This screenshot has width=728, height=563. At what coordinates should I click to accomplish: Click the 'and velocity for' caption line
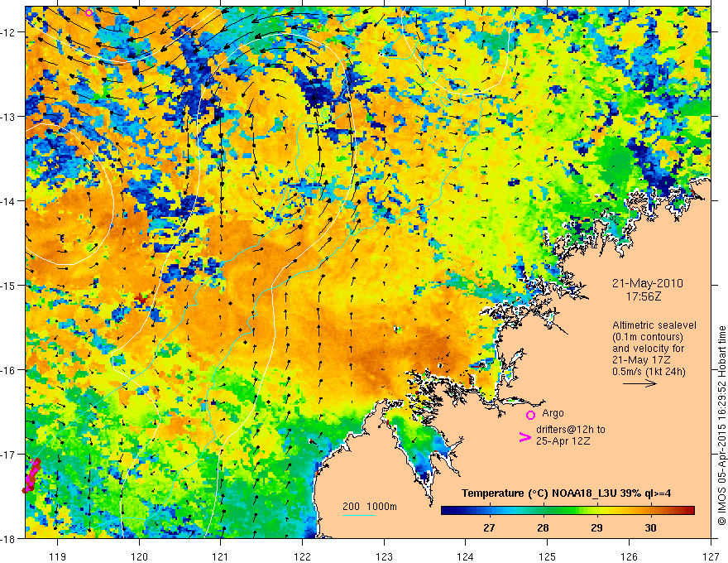(648, 349)
